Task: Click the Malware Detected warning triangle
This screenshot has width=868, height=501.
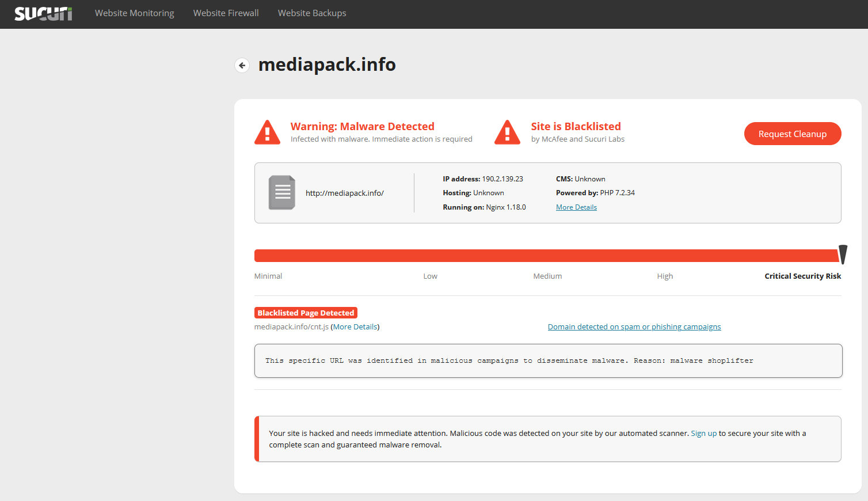Action: (x=267, y=132)
